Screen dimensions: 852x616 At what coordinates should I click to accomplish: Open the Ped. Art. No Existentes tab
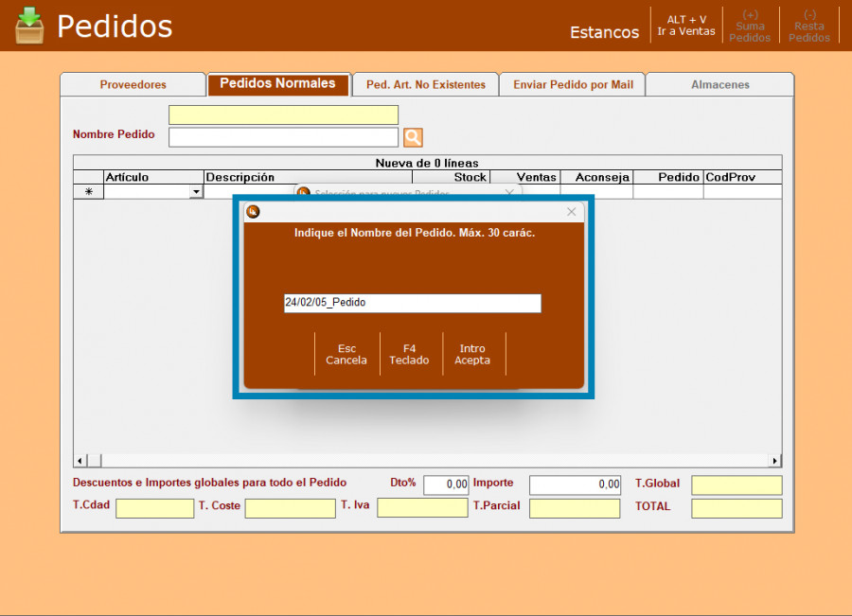[x=425, y=84]
